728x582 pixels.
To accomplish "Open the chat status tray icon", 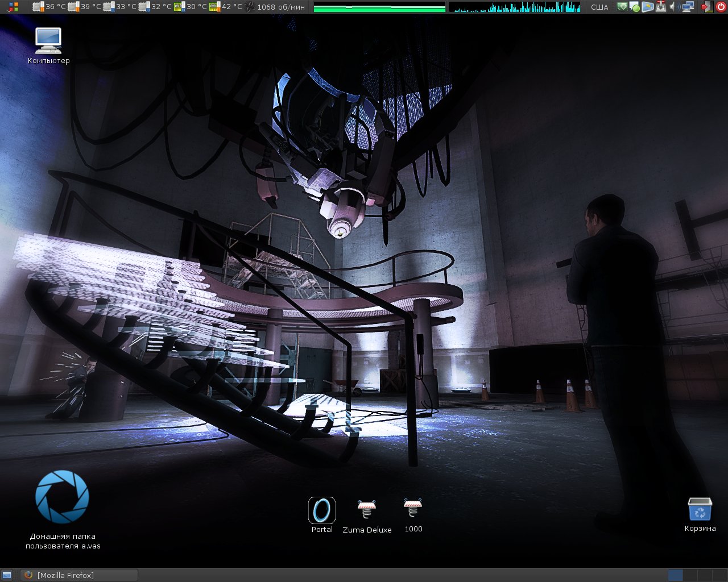I will (635, 7).
